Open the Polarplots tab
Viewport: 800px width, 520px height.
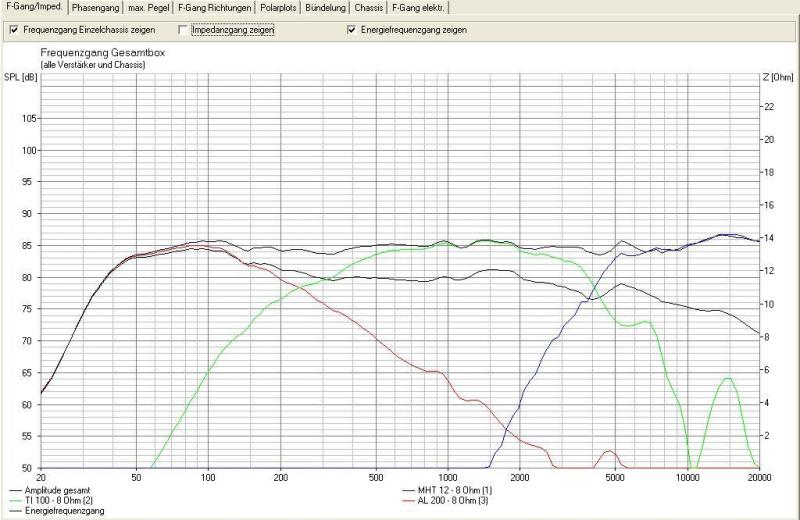point(281,8)
